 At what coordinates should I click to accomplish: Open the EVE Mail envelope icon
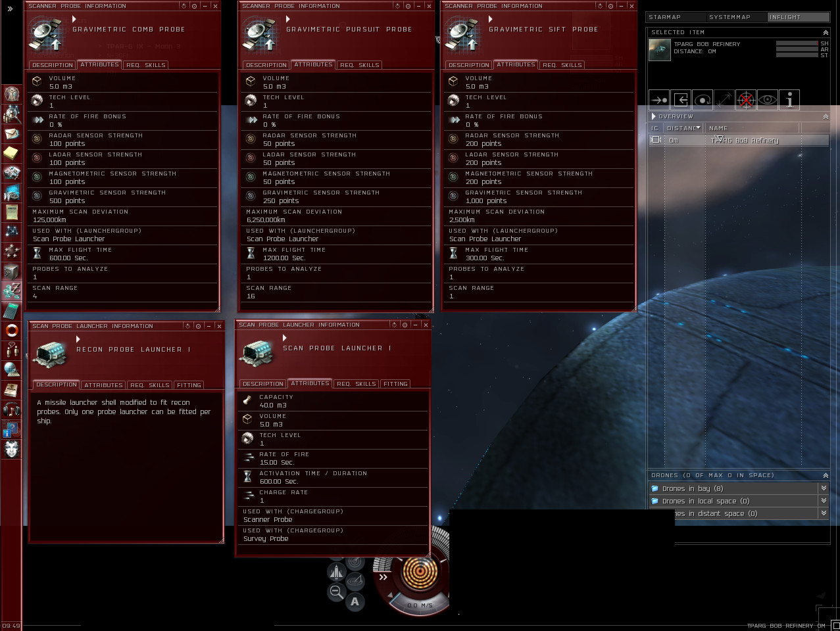pyautogui.click(x=12, y=133)
